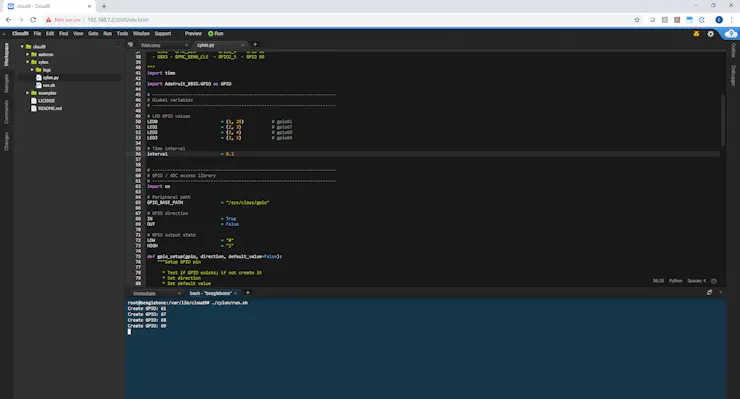Add a new console tab with plus
The height and width of the screenshot is (399, 740).
[x=247, y=293]
